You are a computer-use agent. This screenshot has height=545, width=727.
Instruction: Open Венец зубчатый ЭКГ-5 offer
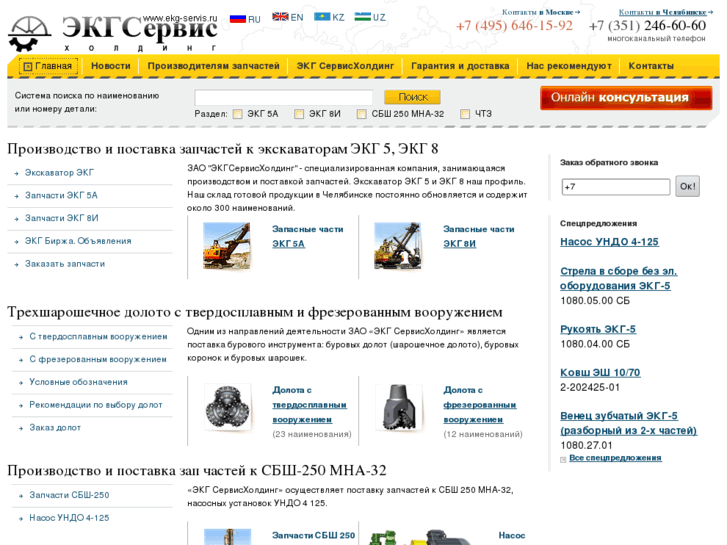point(628,423)
